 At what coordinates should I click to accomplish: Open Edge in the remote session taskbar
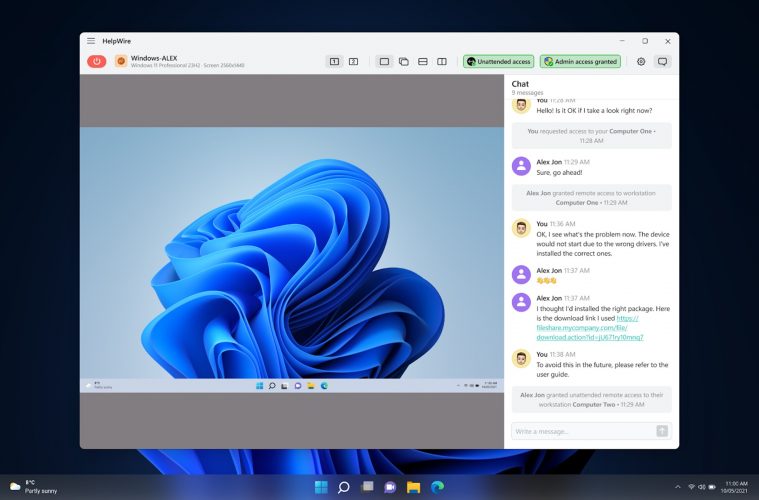(324, 386)
